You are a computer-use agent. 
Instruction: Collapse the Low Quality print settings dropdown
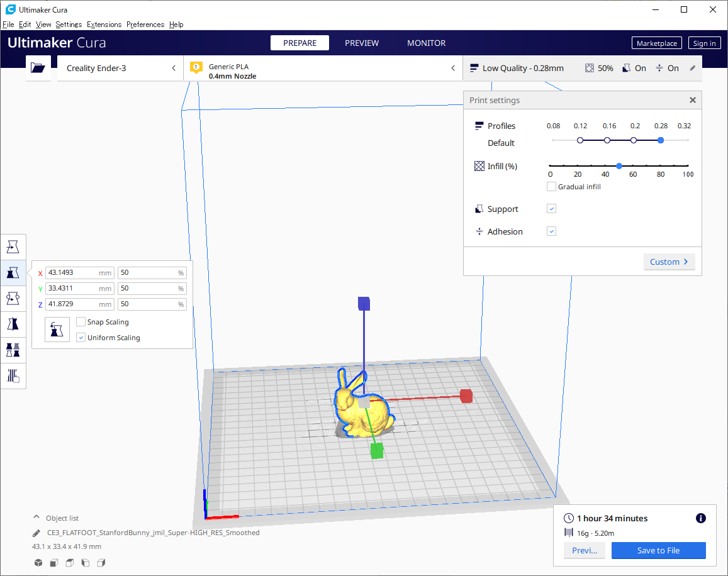pyautogui.click(x=582, y=69)
